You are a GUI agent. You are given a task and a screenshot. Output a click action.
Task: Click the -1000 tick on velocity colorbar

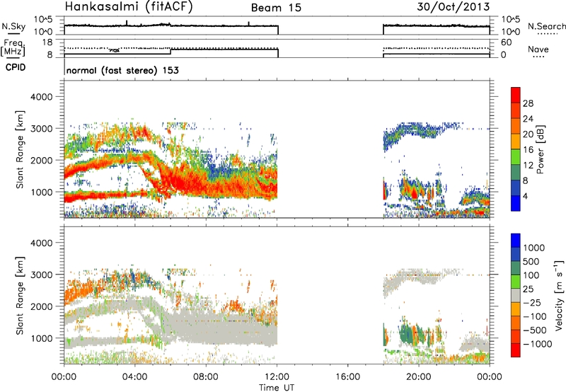coord(538,344)
